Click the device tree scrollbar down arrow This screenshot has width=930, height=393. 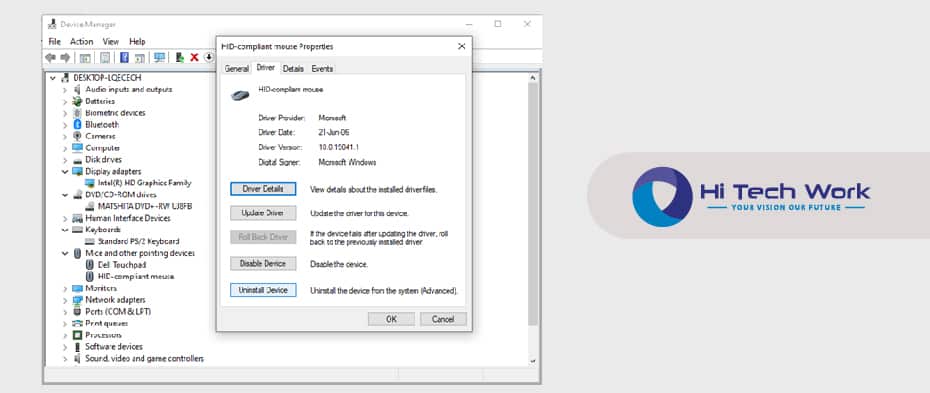tap(532, 360)
